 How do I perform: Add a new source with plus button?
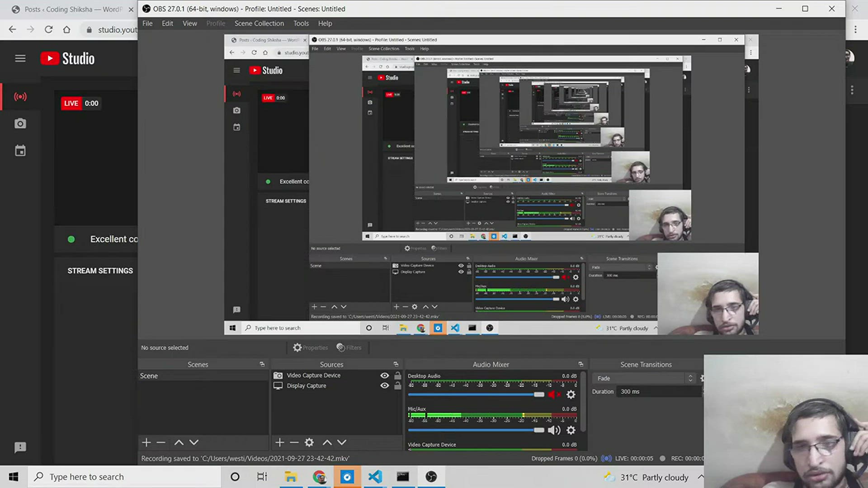pyautogui.click(x=279, y=442)
